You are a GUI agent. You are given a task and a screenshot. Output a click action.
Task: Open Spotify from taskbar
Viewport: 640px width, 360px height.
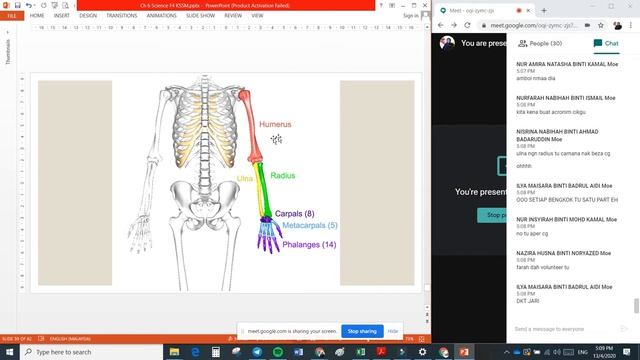(x=278, y=352)
